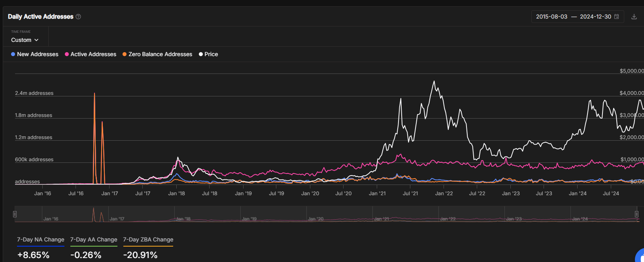Grab the left range navigator handle
644x262 pixels.
point(15,214)
